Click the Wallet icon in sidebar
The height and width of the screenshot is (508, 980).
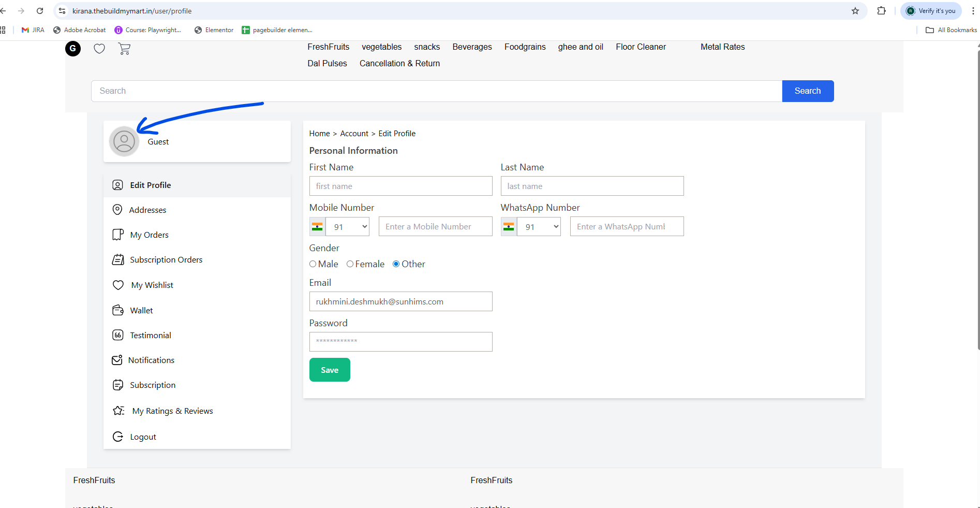[118, 310]
